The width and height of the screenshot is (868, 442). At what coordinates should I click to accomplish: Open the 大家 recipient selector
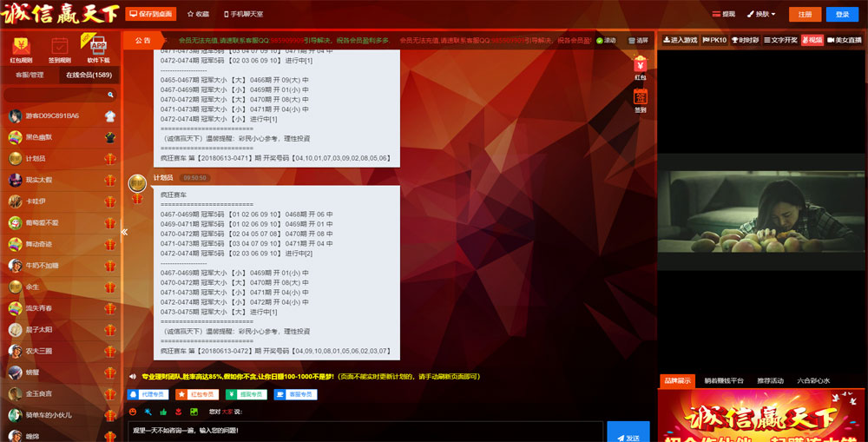coord(227,411)
